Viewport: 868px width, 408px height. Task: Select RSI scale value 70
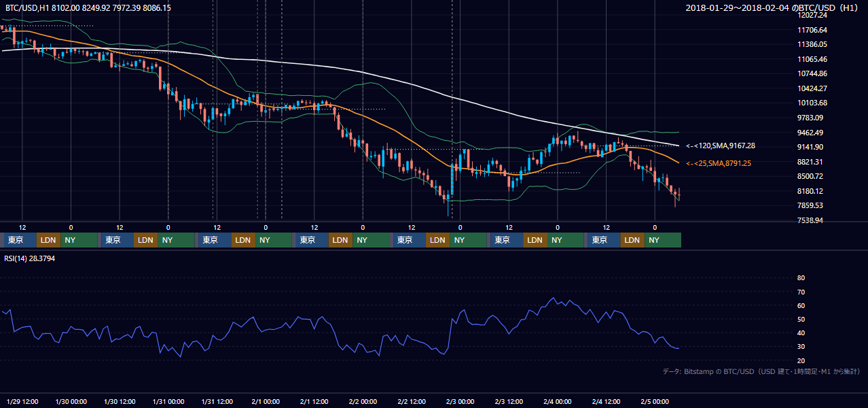coord(801,292)
